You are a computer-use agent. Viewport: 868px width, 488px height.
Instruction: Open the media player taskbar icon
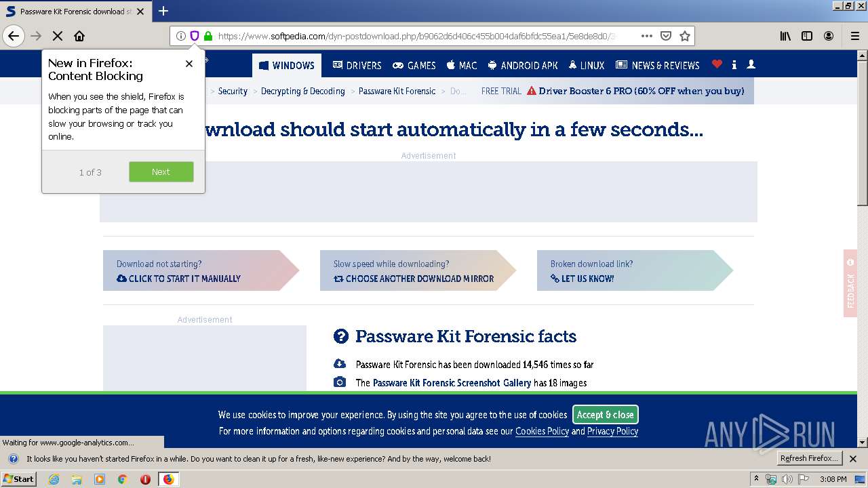pos(100,479)
